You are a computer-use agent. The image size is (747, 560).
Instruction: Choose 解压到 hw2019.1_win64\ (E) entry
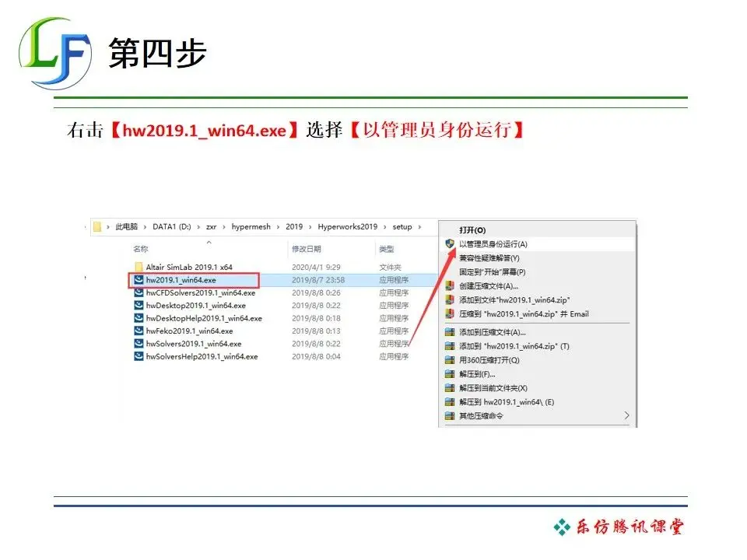pyautogui.click(x=507, y=402)
